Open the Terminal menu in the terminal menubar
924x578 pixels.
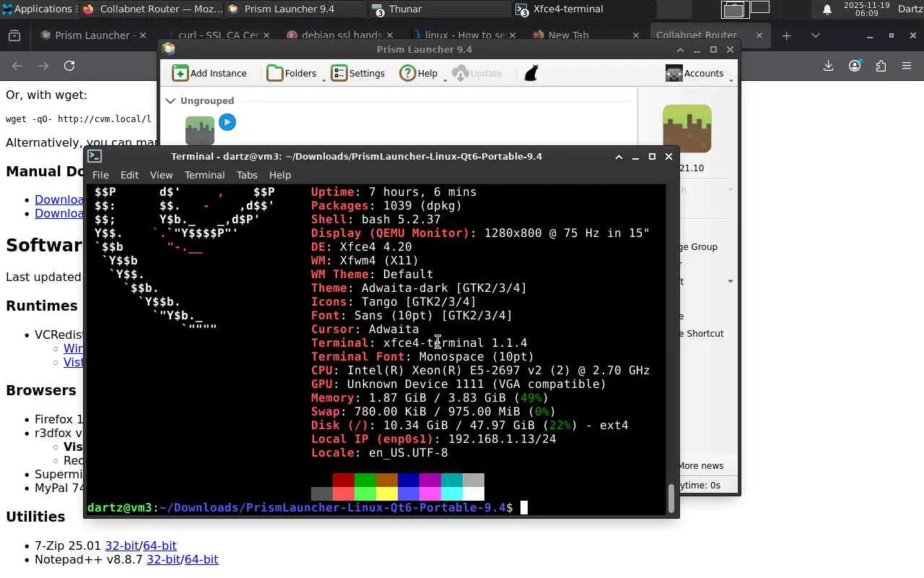click(204, 175)
